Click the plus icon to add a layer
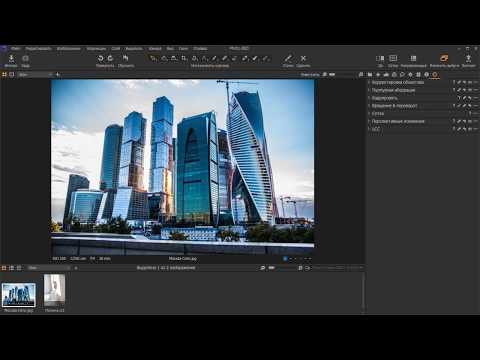 pyautogui.click(x=58, y=74)
